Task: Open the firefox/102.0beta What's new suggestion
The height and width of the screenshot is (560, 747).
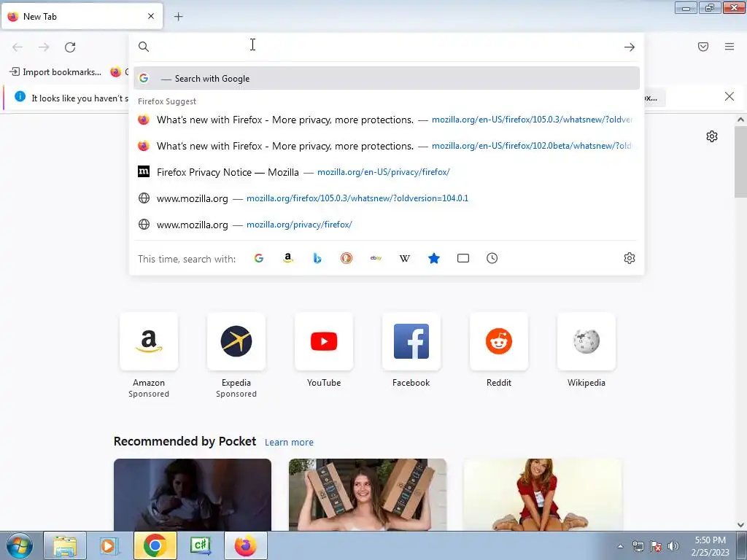Action: point(387,146)
